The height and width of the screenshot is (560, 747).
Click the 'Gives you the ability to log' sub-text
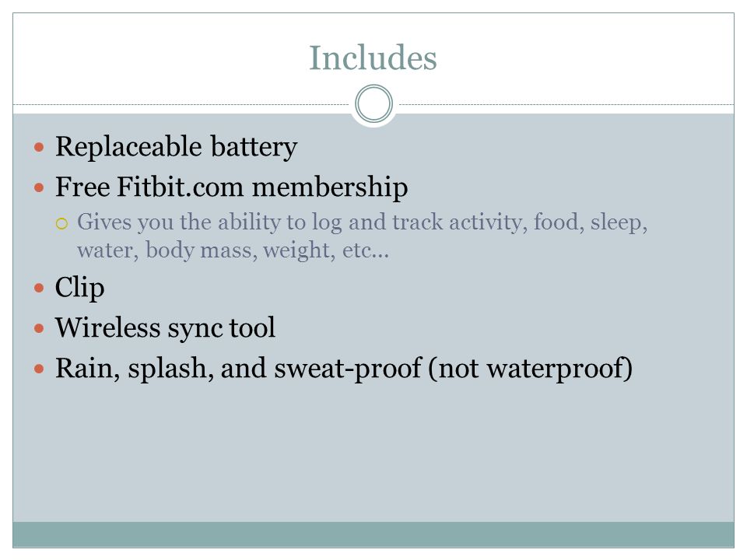tap(209, 222)
